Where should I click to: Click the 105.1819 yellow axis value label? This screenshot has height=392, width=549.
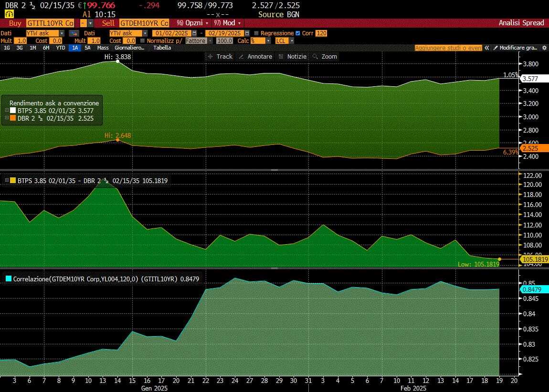click(534, 259)
